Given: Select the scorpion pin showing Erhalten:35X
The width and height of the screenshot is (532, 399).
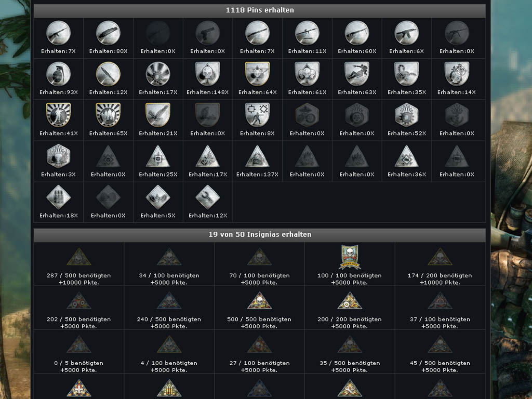Looking at the screenshot, I should (x=406, y=74).
